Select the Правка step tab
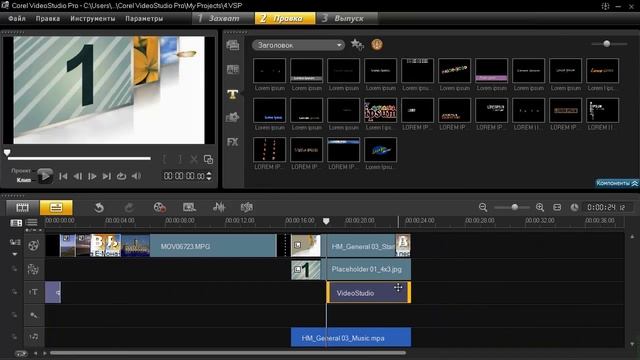 (x=285, y=18)
